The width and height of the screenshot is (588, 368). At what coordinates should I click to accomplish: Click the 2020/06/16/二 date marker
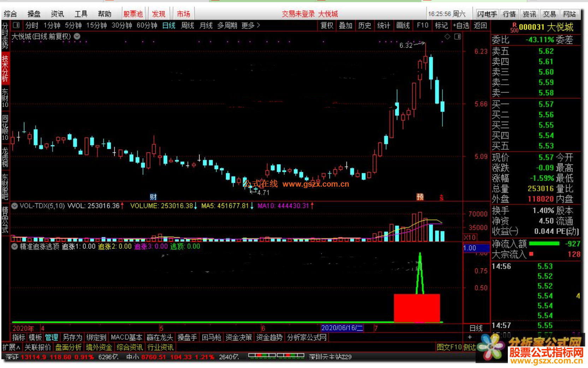click(342, 328)
